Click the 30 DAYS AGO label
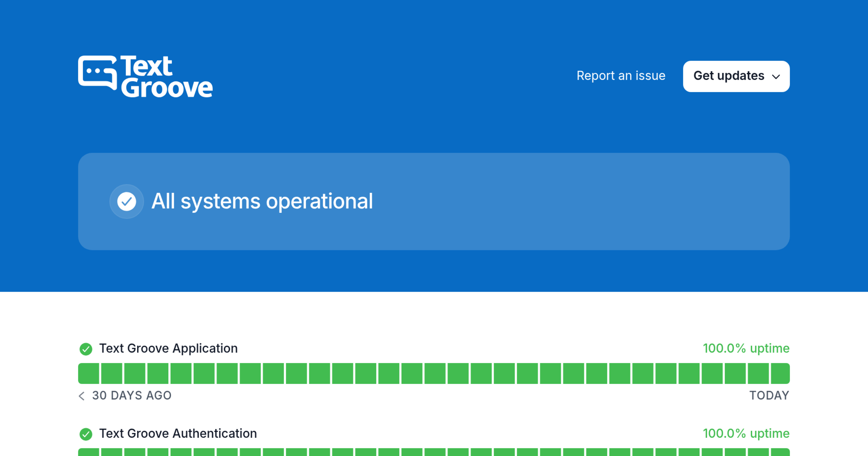This screenshot has height=456, width=868. (x=132, y=396)
